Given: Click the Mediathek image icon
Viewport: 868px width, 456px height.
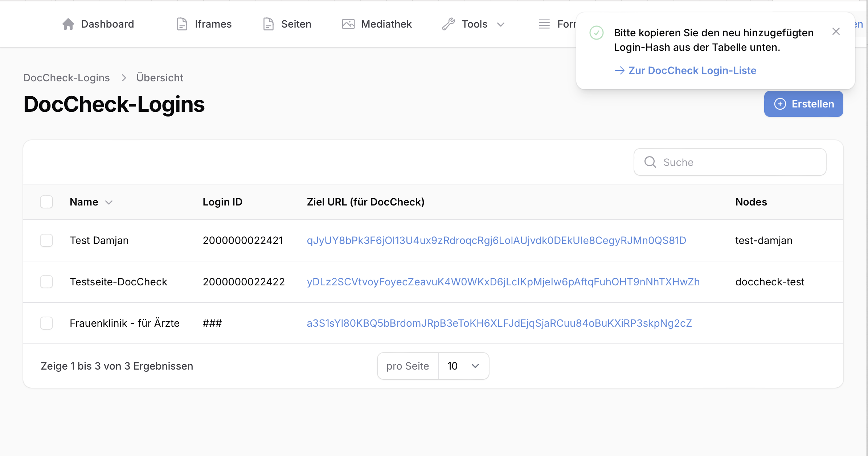Looking at the screenshot, I should pos(348,24).
